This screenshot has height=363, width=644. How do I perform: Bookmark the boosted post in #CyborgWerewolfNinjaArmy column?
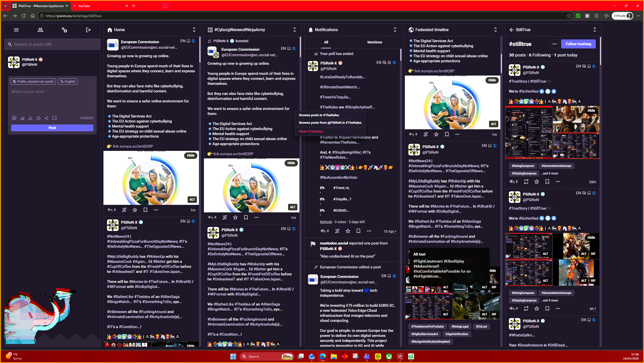tap(246, 217)
